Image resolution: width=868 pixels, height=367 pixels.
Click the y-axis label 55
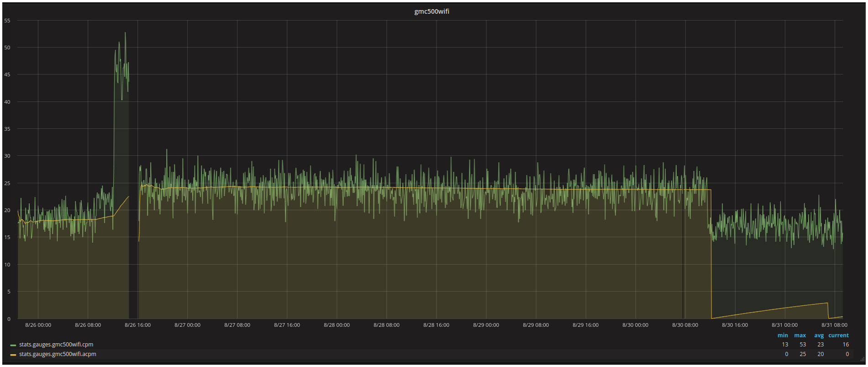coord(7,21)
